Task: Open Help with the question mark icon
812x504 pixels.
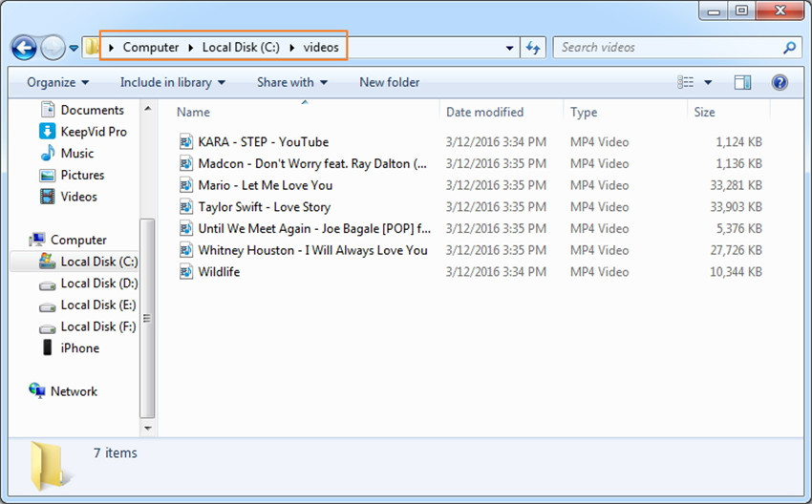Action: pyautogui.click(x=779, y=83)
